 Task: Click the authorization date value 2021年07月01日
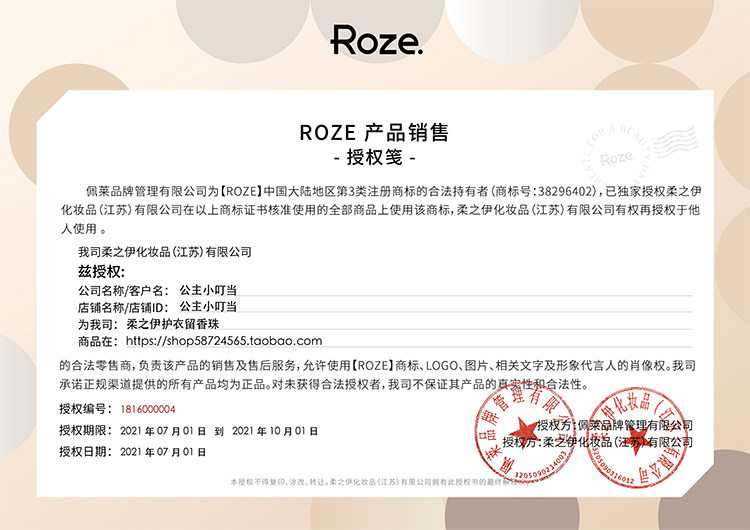[x=163, y=452]
